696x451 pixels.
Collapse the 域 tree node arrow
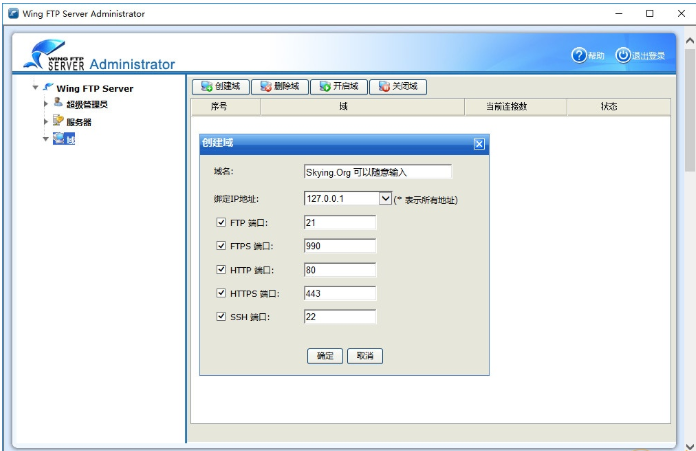(45, 139)
